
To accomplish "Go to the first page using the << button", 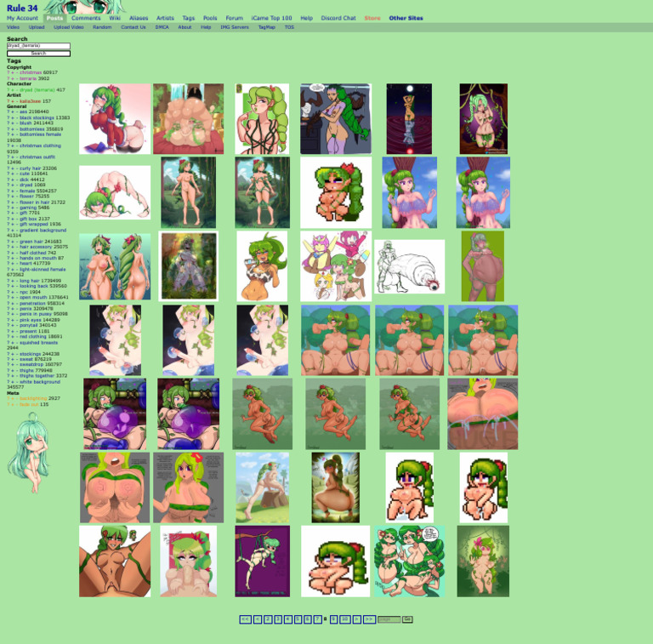I will click(x=245, y=619).
